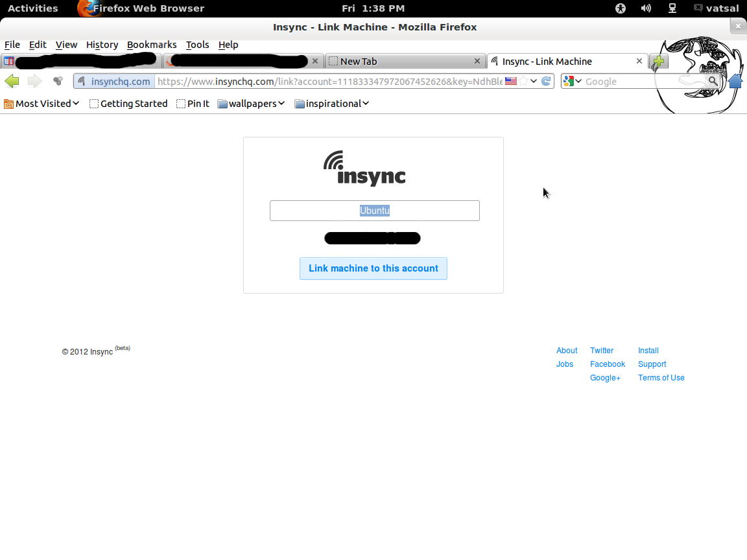Reload the current page
Viewport: 747px width, 560px height.
545,81
